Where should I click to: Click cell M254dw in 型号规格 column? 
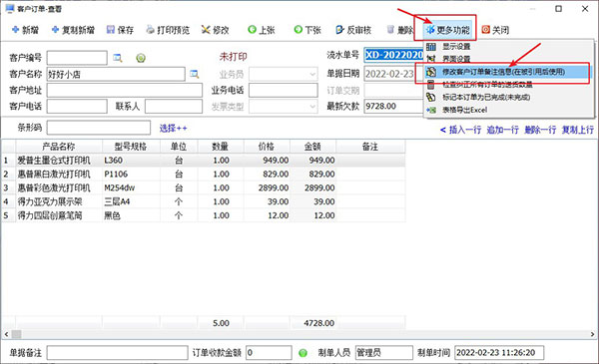tap(131, 187)
